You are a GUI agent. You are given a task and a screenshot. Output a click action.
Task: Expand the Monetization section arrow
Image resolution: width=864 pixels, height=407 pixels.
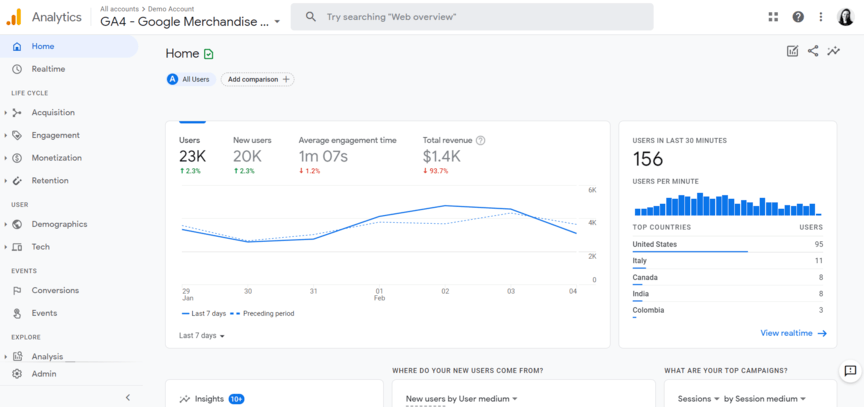click(6, 158)
